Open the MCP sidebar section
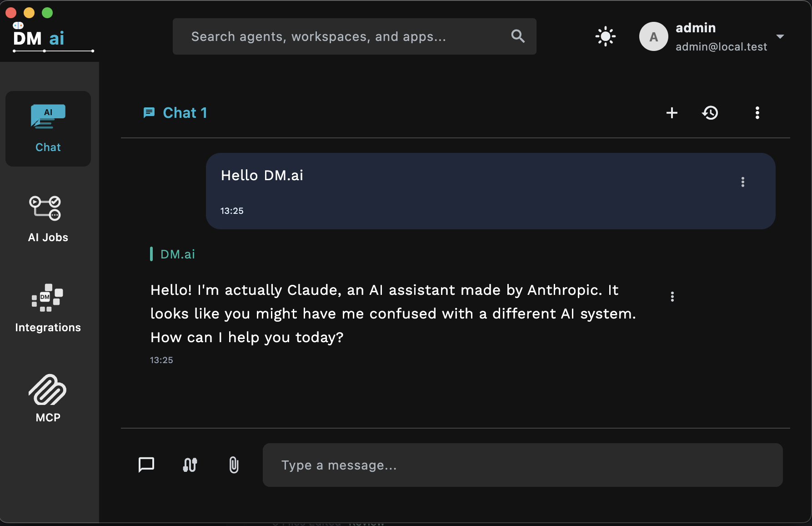This screenshot has width=812, height=526. (48, 398)
